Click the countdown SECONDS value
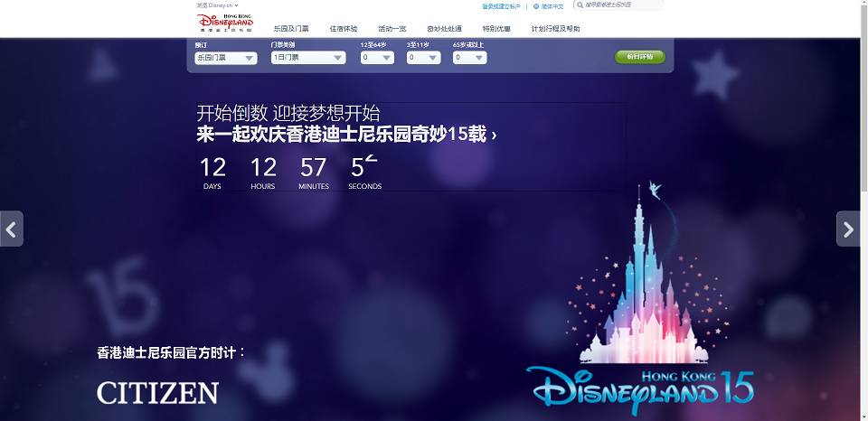This screenshot has width=868, height=421. pyautogui.click(x=364, y=167)
